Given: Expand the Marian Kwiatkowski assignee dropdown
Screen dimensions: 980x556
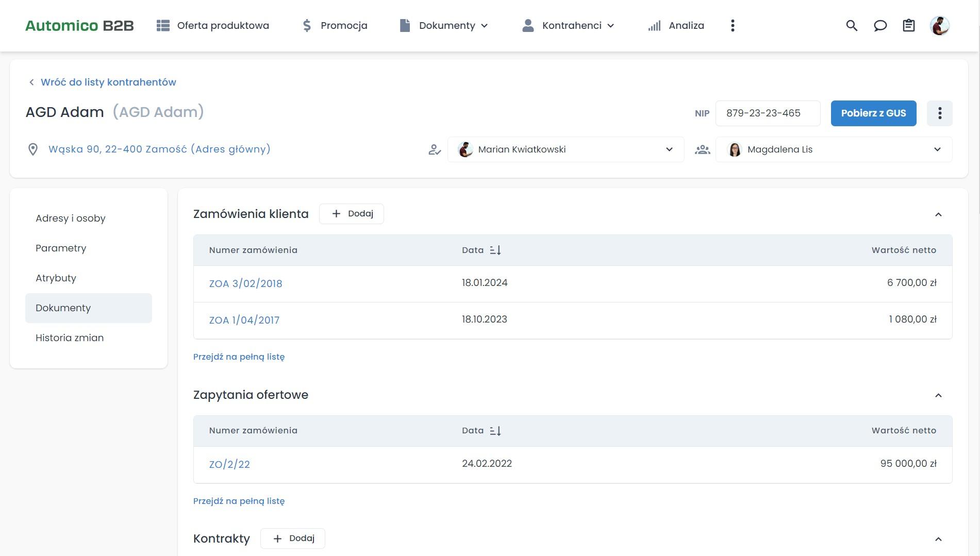Looking at the screenshot, I should tap(669, 149).
